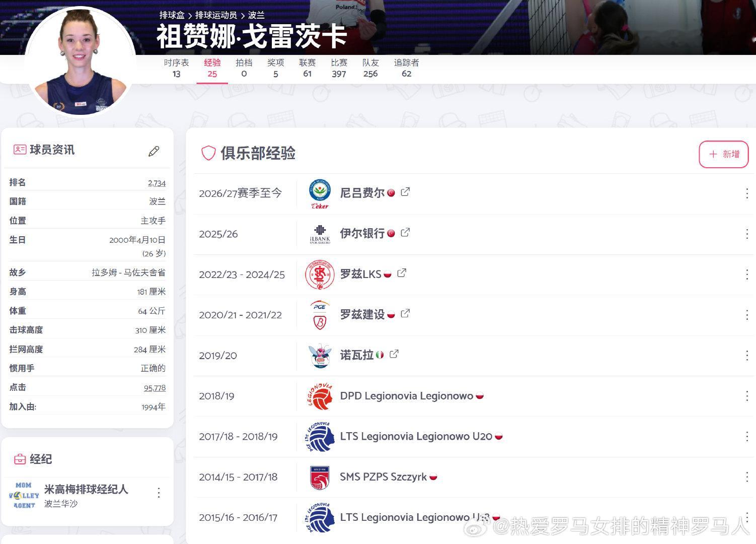Screen dimensions: 756x544
Task: Click the 罗兹建设 club logo
Action: 320,315
